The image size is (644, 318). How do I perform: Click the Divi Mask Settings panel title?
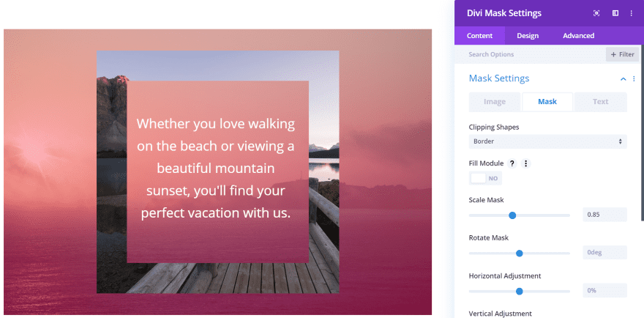pyautogui.click(x=504, y=13)
